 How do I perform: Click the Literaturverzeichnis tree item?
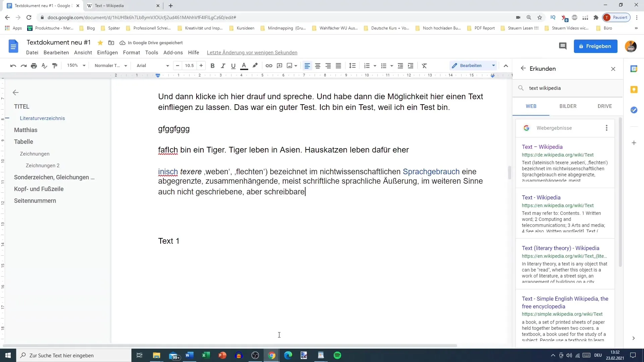click(x=43, y=118)
